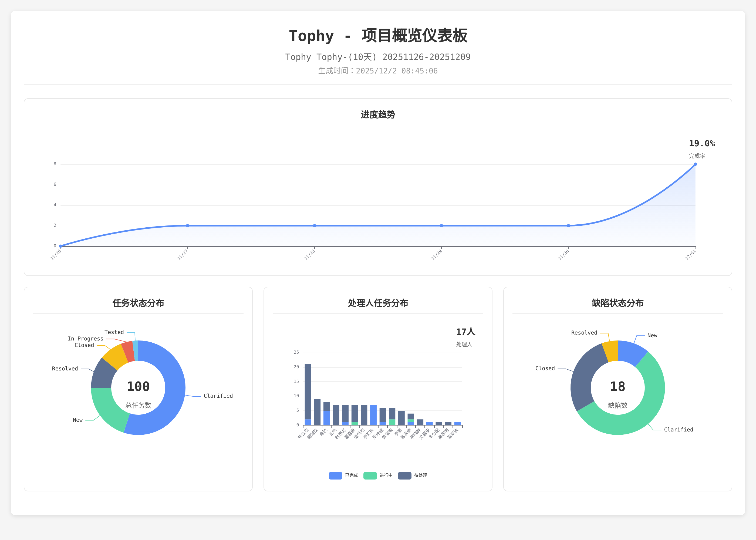Click the Tested label in task chart

(114, 332)
